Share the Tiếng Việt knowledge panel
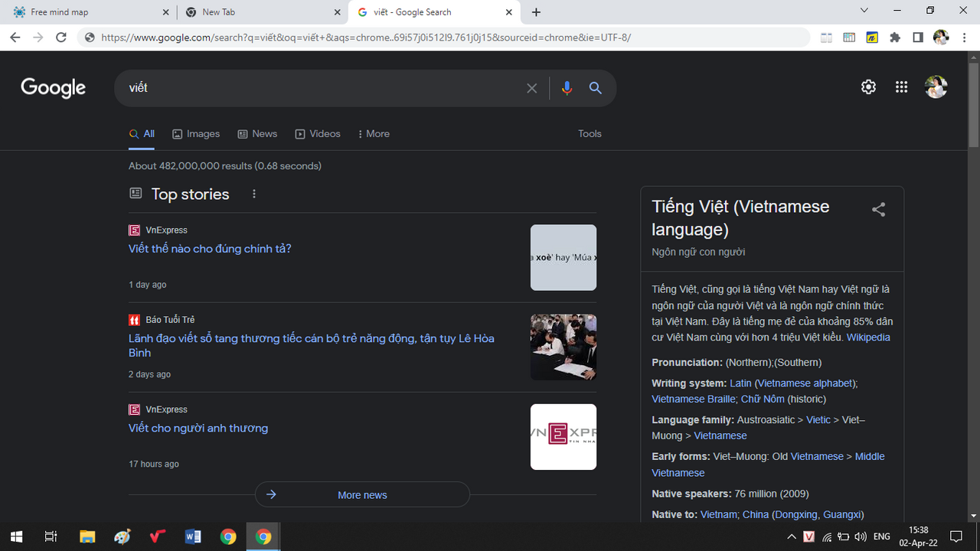Image resolution: width=980 pixels, height=551 pixels. tap(878, 210)
